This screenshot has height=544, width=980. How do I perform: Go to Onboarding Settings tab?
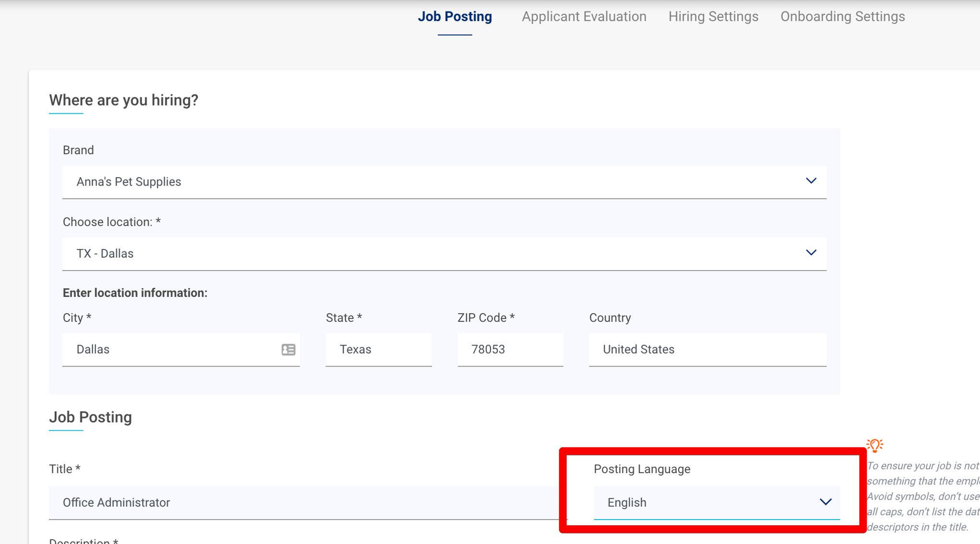842,17
